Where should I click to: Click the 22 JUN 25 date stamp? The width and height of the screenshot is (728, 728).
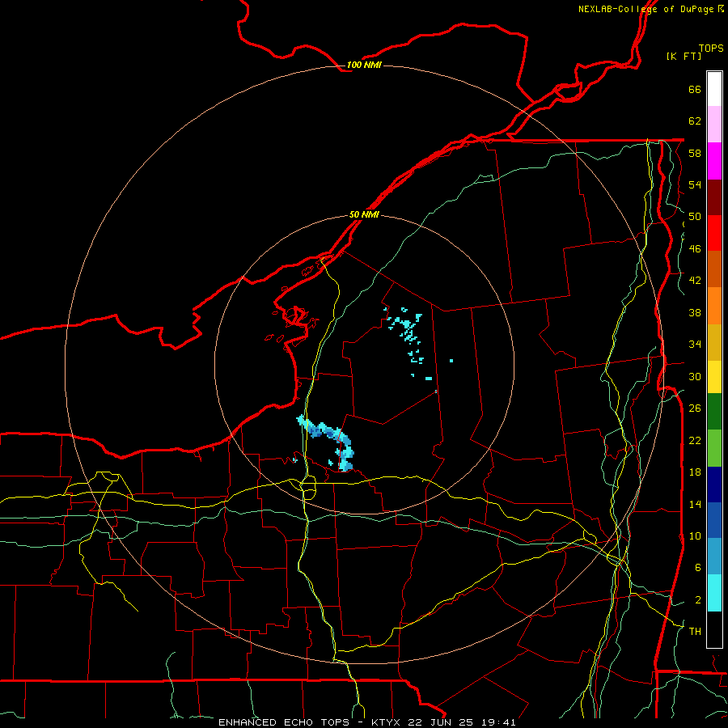(440, 722)
